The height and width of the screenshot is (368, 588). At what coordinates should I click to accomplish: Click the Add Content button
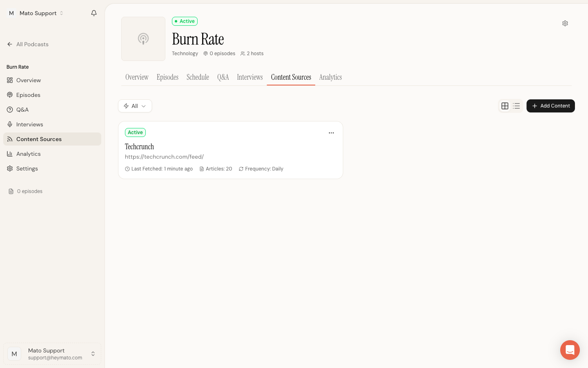[550, 106]
